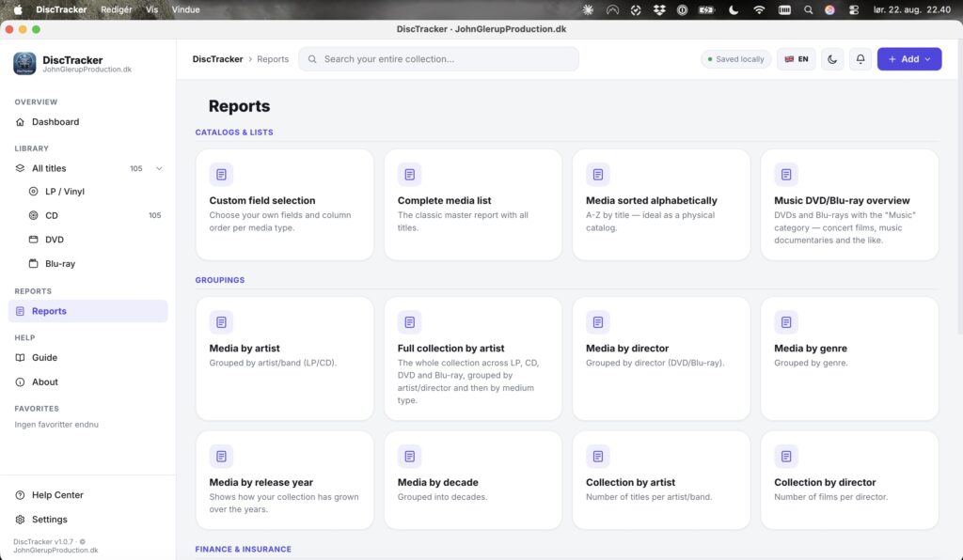963x560 pixels.
Task: Click the Media by genre card icon
Action: coord(786,322)
